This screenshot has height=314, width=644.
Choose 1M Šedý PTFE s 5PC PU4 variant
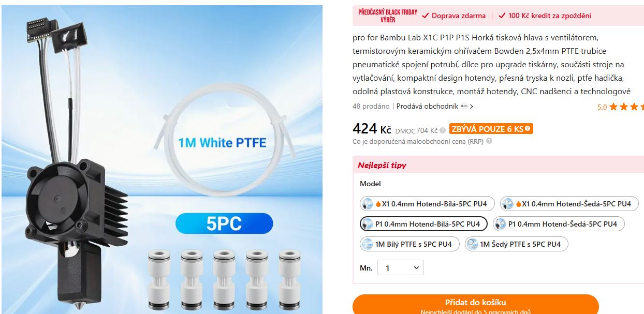click(x=516, y=244)
